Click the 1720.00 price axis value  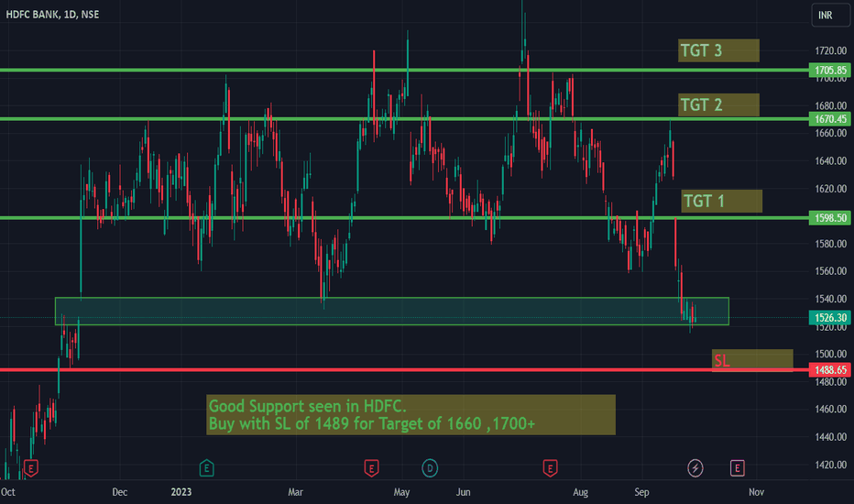pyautogui.click(x=830, y=50)
